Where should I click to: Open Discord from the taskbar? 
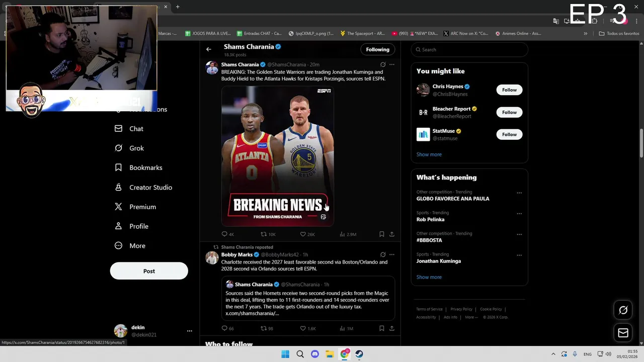tap(315, 354)
